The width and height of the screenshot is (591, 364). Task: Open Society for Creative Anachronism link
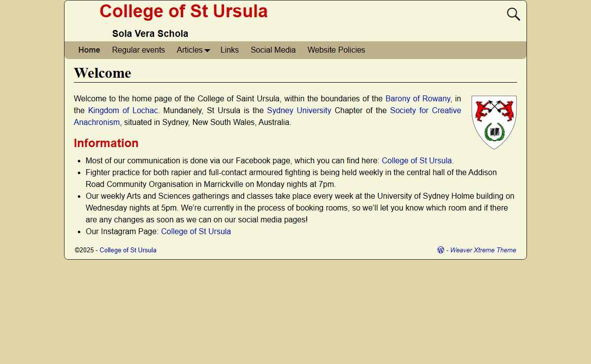click(x=267, y=116)
